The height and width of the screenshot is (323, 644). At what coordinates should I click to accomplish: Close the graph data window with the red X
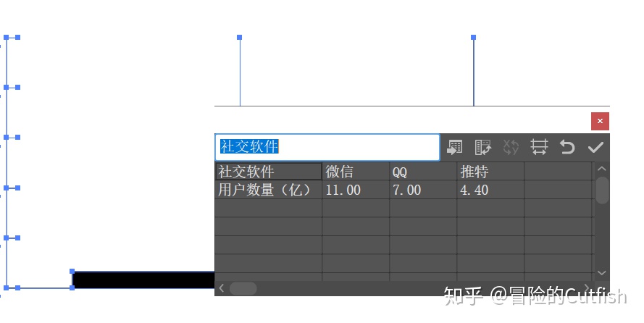tap(600, 121)
